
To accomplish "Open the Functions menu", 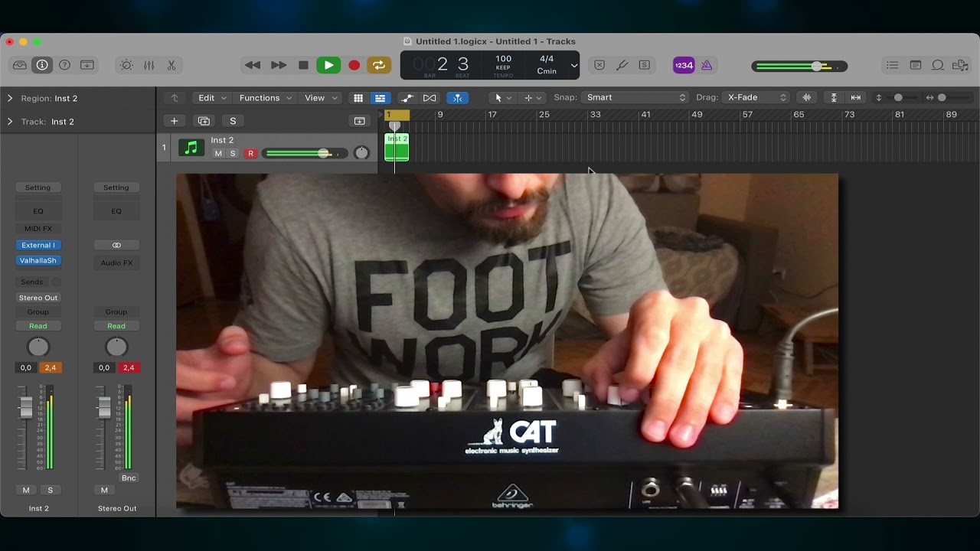I will point(265,98).
